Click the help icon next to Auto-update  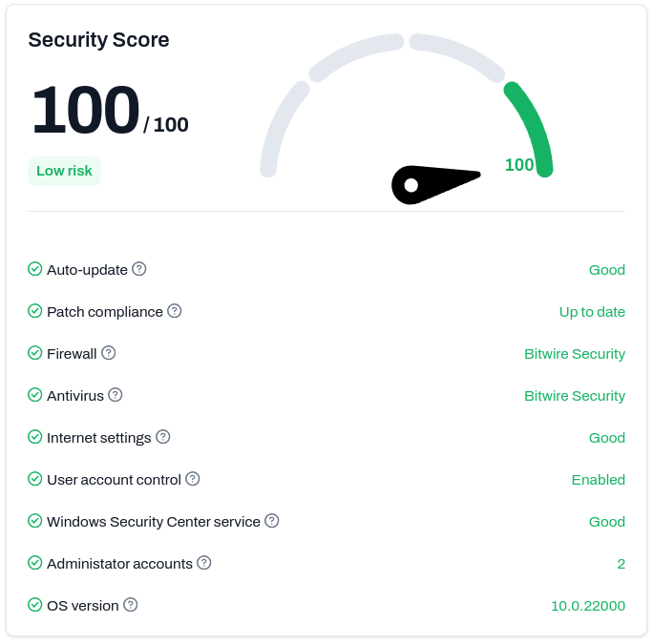pos(139,269)
